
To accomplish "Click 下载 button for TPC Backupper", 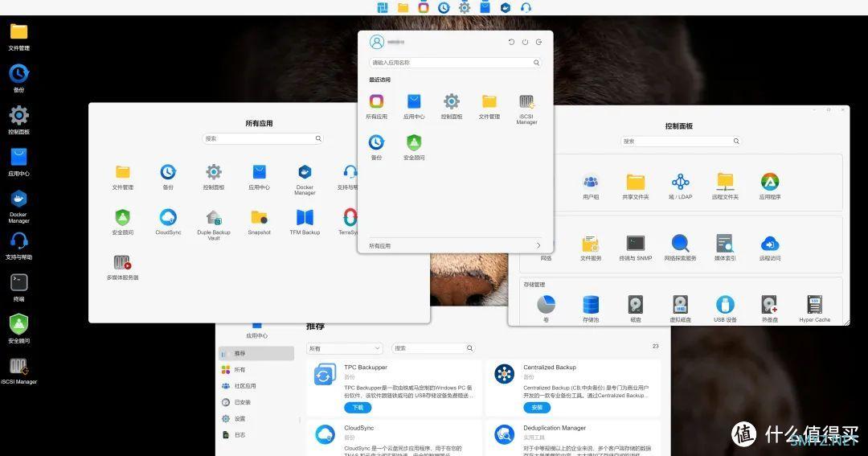I will coord(358,407).
